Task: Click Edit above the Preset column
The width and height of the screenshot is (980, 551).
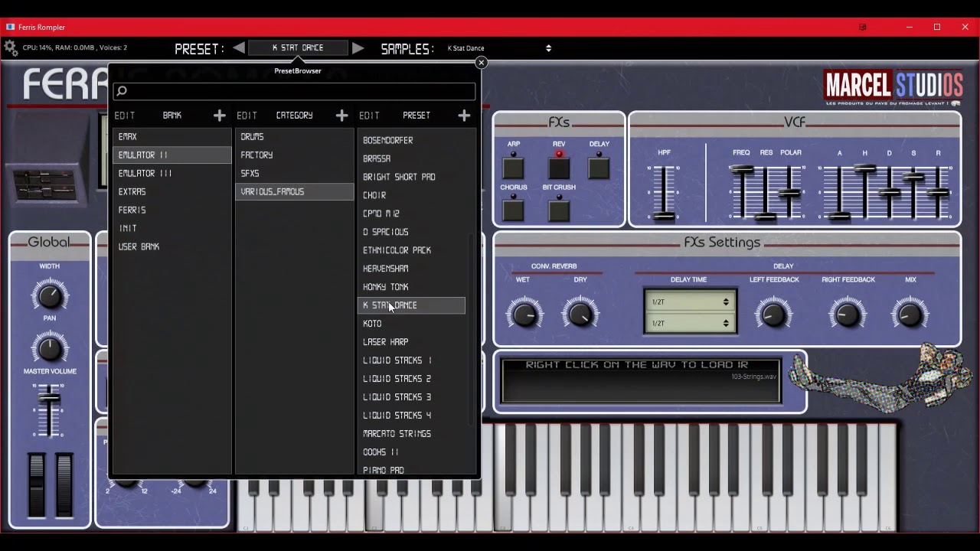Action: (x=370, y=116)
